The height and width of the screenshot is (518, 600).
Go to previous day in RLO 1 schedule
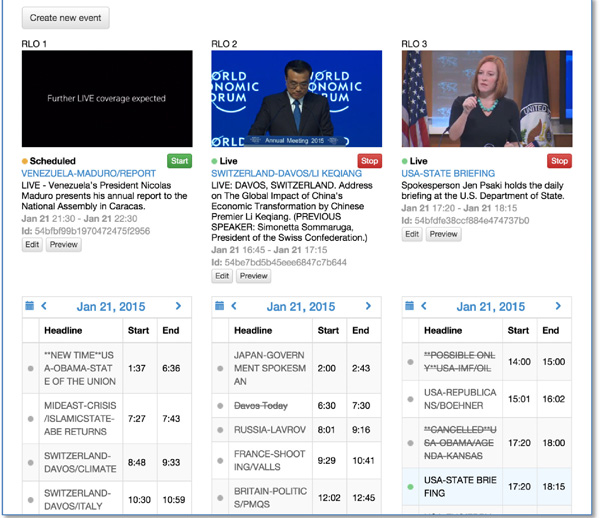(44, 306)
